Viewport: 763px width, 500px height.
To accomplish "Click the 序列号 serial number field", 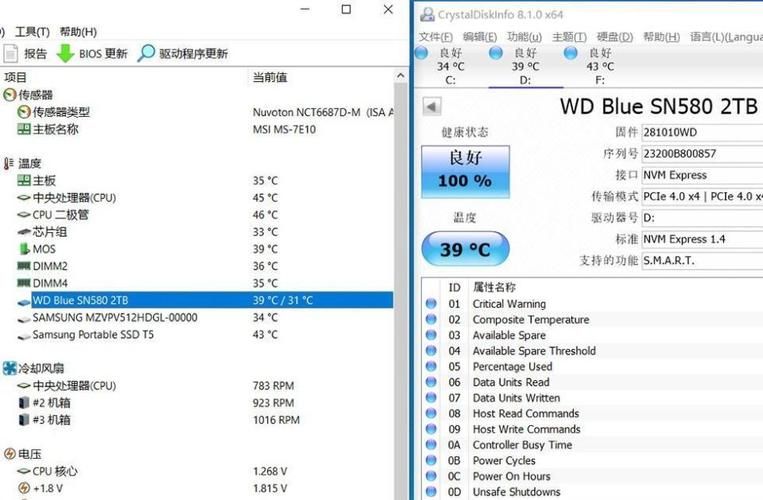I will tap(700, 154).
